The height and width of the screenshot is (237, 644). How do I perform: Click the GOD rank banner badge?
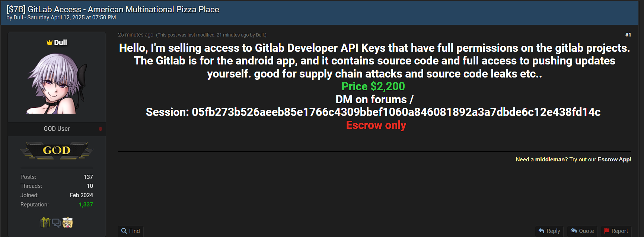pos(57,151)
